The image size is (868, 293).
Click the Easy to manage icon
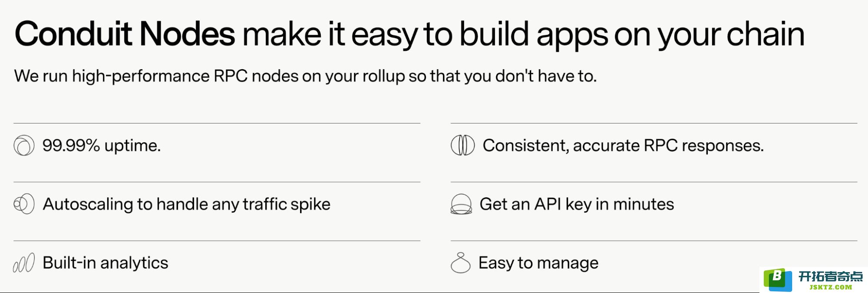(x=461, y=263)
